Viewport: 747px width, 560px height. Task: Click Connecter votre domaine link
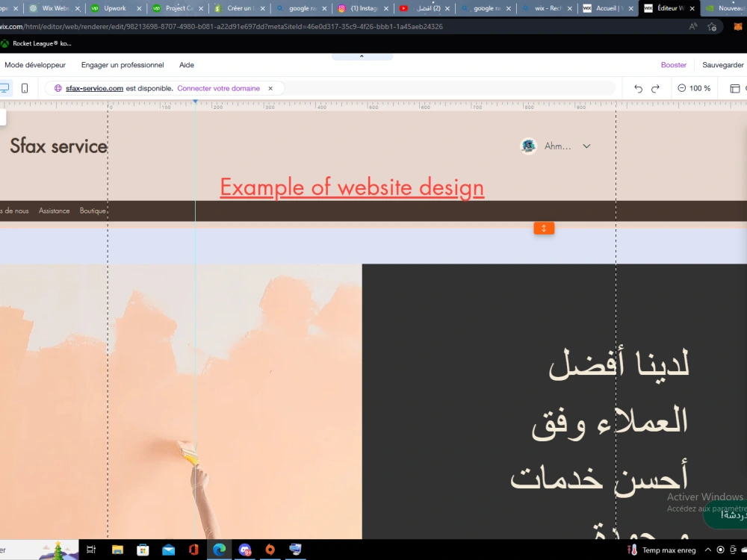(219, 88)
